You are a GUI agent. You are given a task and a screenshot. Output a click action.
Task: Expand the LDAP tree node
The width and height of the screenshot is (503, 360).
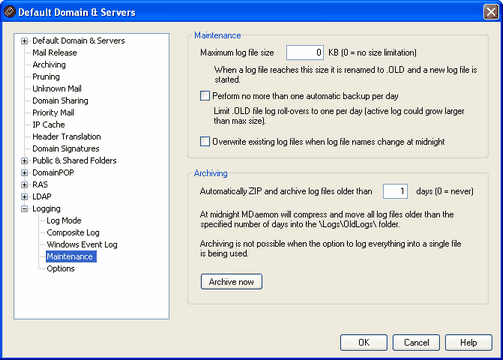pos(24,197)
